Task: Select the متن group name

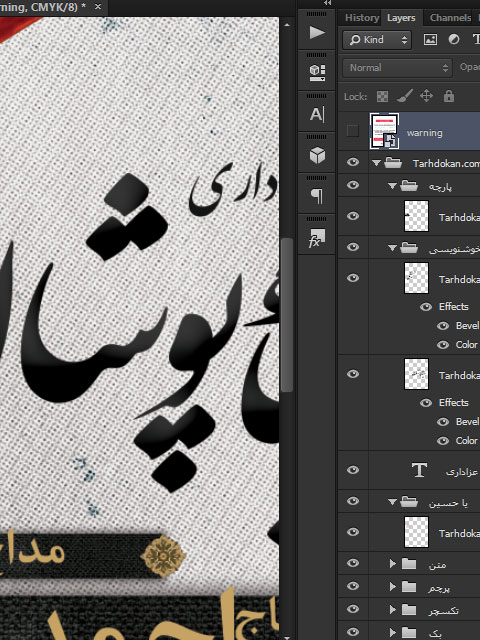Action: (x=437, y=564)
